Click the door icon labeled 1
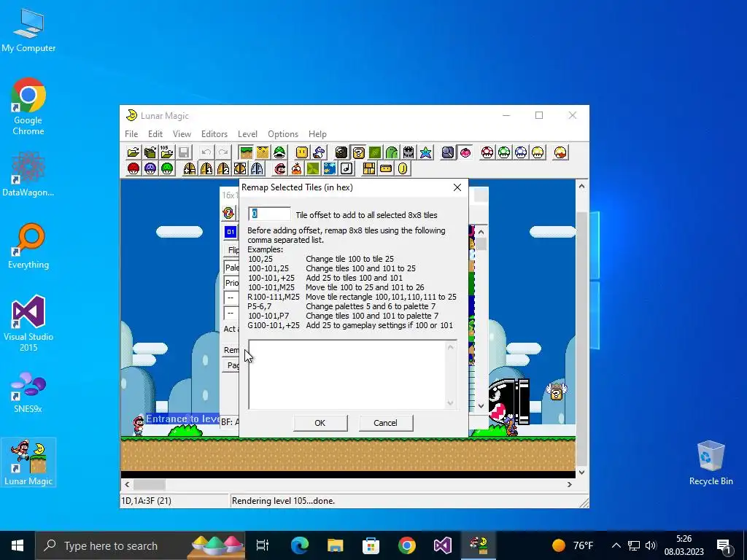This screenshot has width=747, height=560. pyautogui.click(x=206, y=168)
